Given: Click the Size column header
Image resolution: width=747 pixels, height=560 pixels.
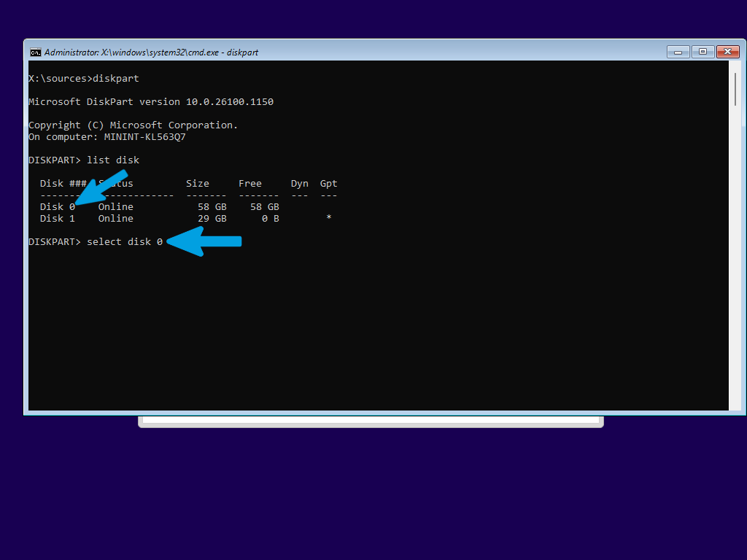Looking at the screenshot, I should click(x=198, y=184).
